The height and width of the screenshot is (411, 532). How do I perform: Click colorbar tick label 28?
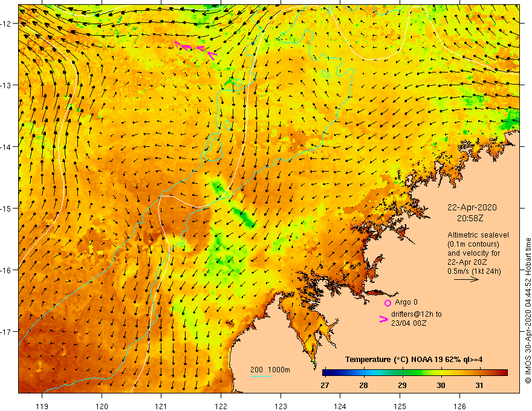[363, 385]
